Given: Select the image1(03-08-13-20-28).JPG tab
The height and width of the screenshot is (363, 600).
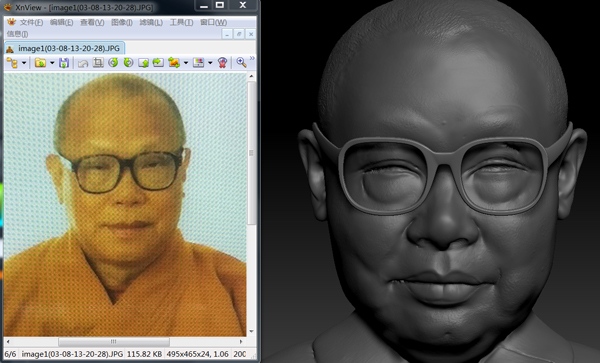Looking at the screenshot, I should (64, 49).
